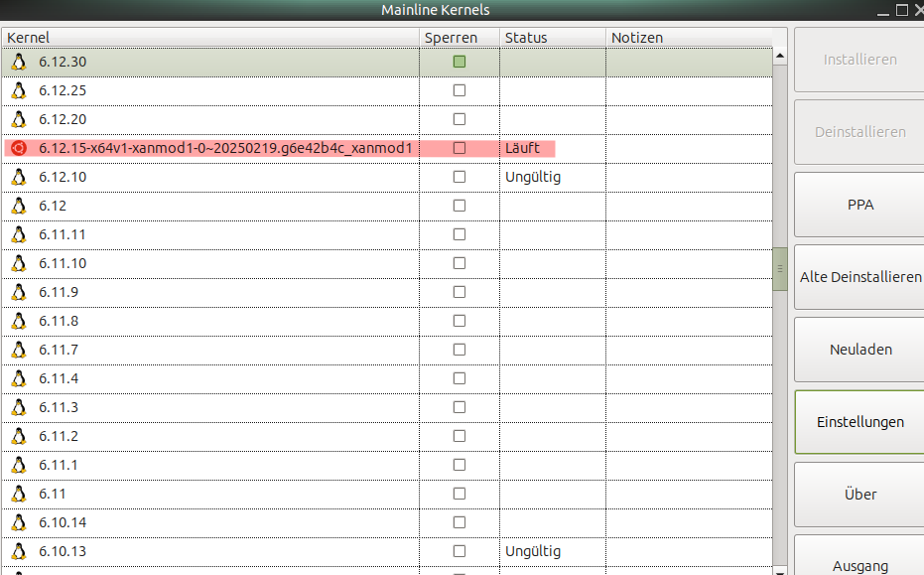Click the penguin icon for kernel 6.11.9
Viewport: 924px width, 575px height.
19,293
